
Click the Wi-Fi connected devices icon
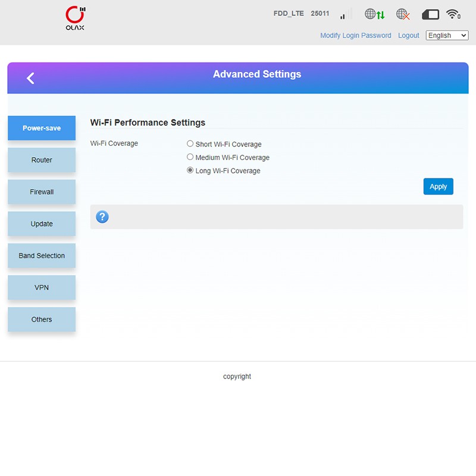pyautogui.click(x=453, y=14)
